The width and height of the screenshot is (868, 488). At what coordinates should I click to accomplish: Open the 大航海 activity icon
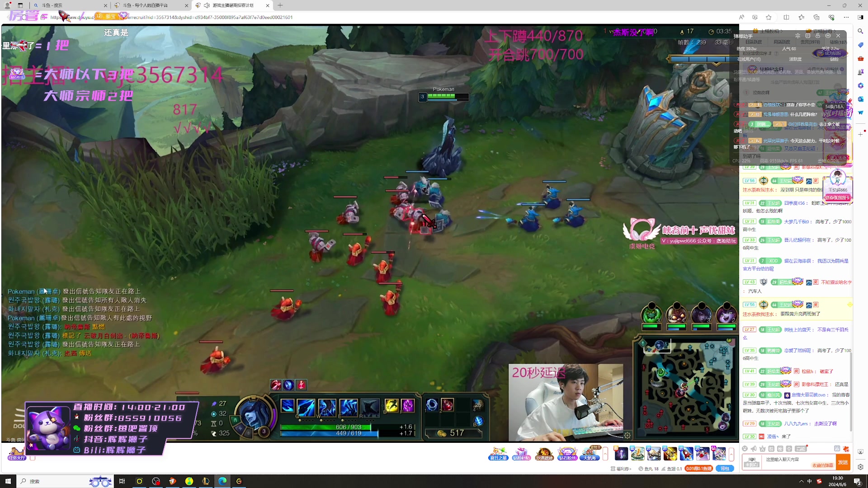tap(590, 454)
